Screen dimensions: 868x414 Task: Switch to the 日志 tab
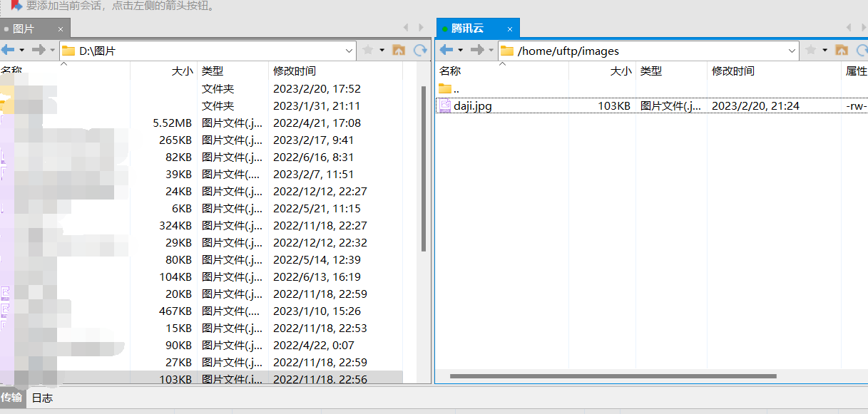pos(42,398)
